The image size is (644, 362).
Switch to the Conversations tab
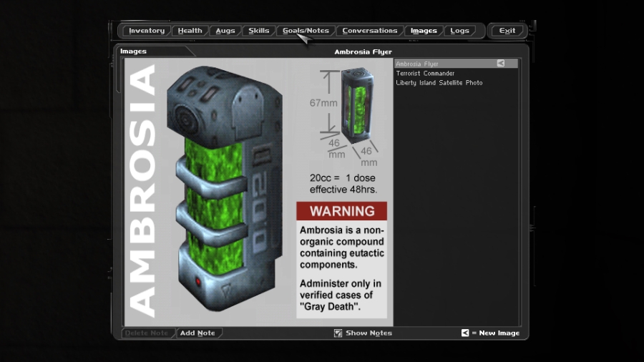click(370, 31)
